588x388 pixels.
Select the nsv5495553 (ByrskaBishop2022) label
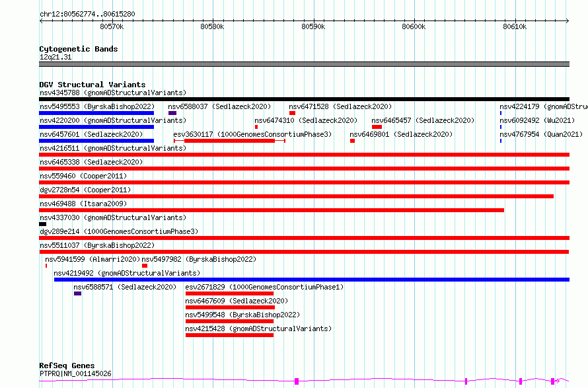tap(97, 106)
